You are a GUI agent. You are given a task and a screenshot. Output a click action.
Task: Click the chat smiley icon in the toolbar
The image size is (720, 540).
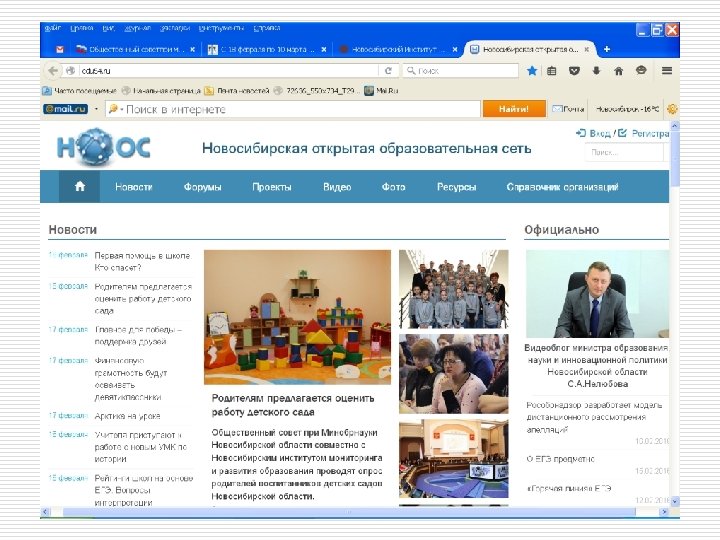tap(641, 70)
